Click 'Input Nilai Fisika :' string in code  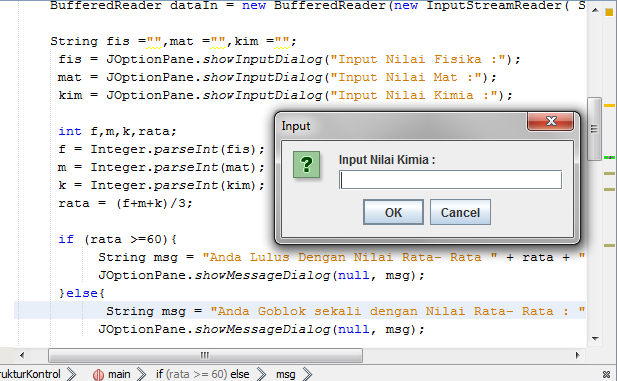click(x=418, y=59)
